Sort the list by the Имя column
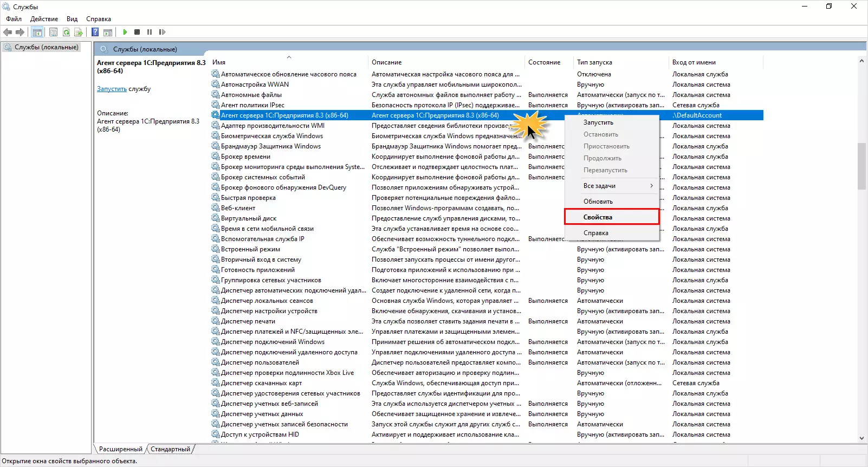This screenshot has height=467, width=868. point(289,62)
